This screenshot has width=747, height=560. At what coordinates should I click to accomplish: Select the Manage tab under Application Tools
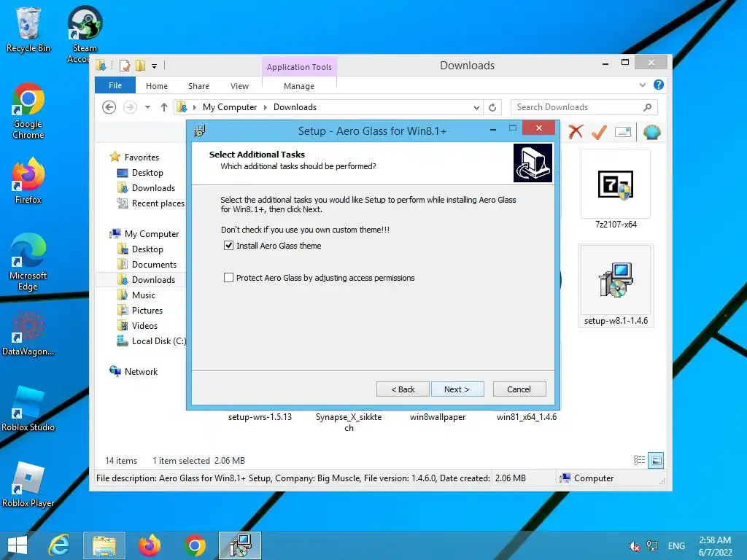coord(299,86)
